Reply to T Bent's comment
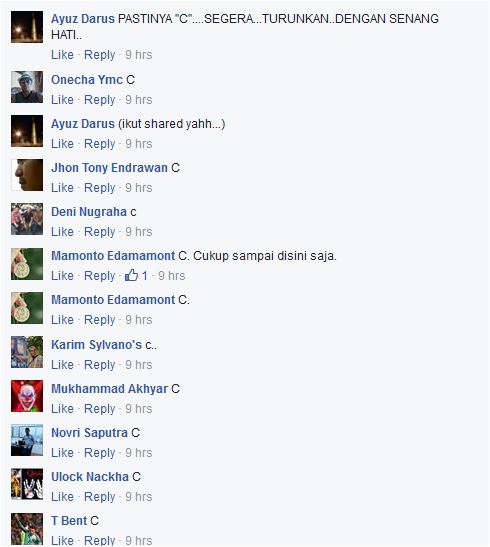Image resolution: width=490 pixels, height=547 pixels. (x=99, y=540)
